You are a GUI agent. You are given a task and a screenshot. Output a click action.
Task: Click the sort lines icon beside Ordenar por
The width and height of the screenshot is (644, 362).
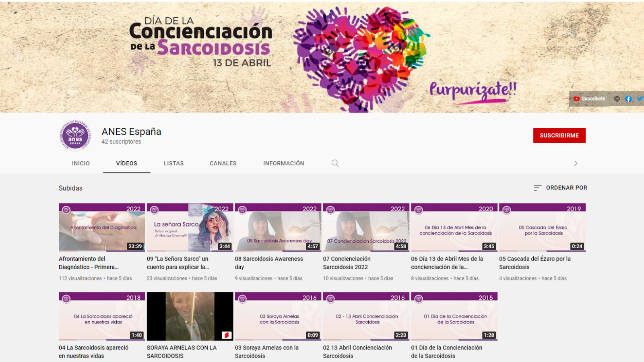tap(537, 188)
